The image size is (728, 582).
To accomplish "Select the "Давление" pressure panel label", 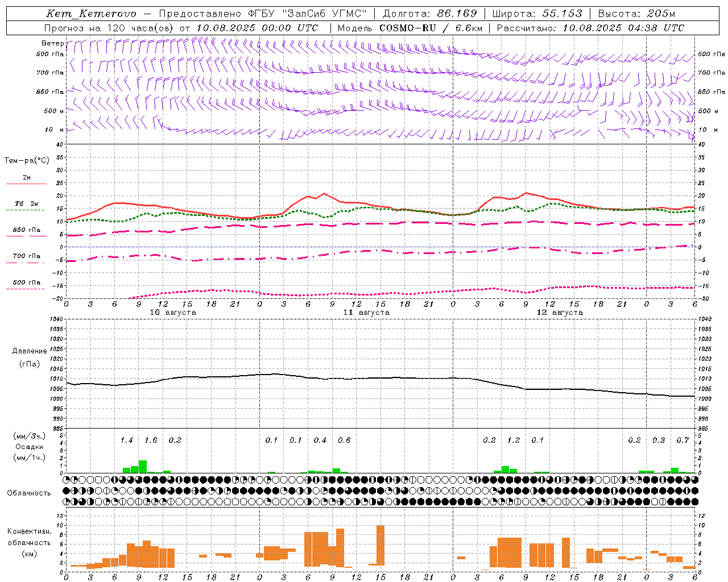I will (30, 351).
